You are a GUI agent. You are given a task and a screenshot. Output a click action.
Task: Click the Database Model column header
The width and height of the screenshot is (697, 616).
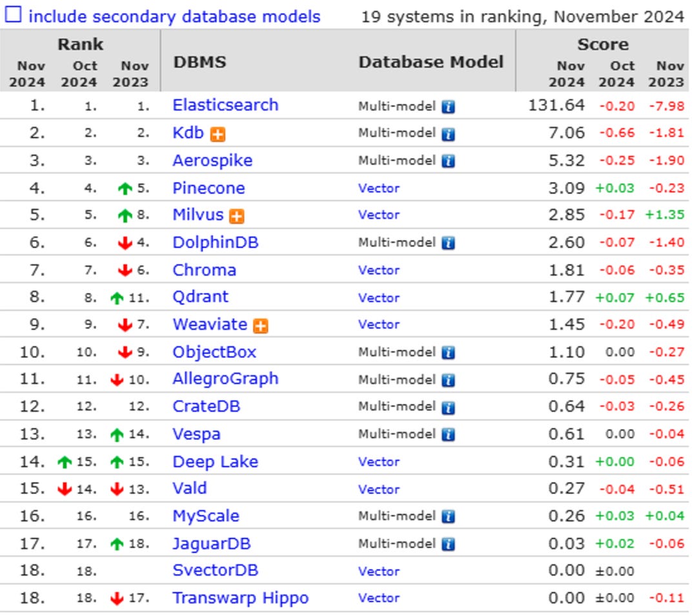431,62
